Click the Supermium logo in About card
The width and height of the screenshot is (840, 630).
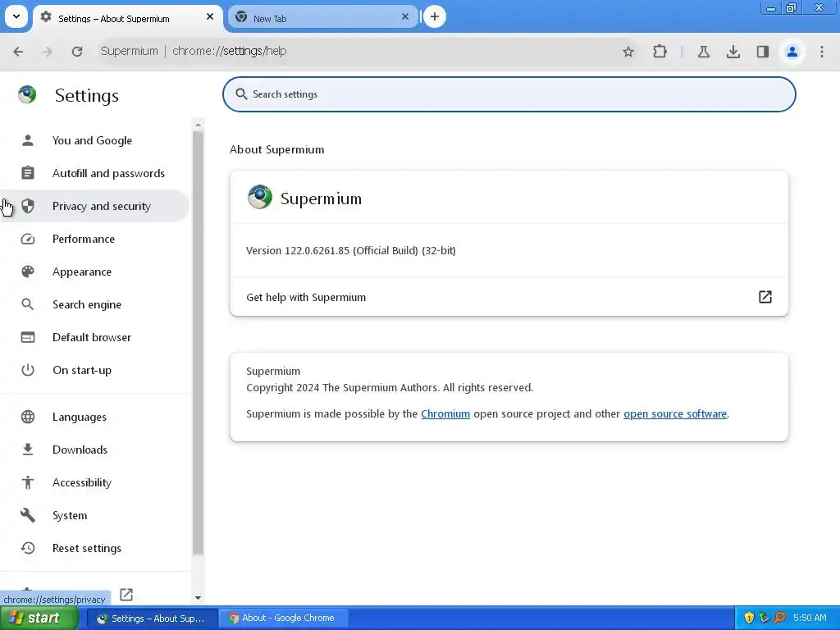tap(260, 197)
